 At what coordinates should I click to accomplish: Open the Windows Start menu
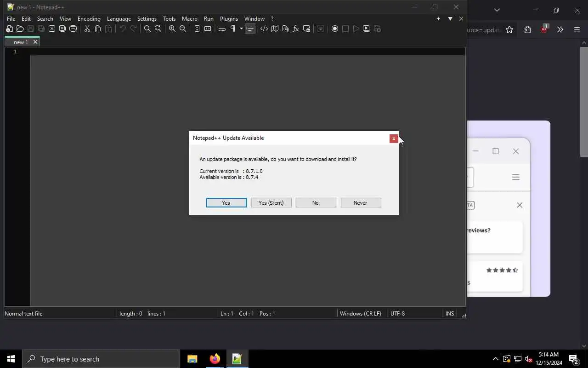[11, 359]
